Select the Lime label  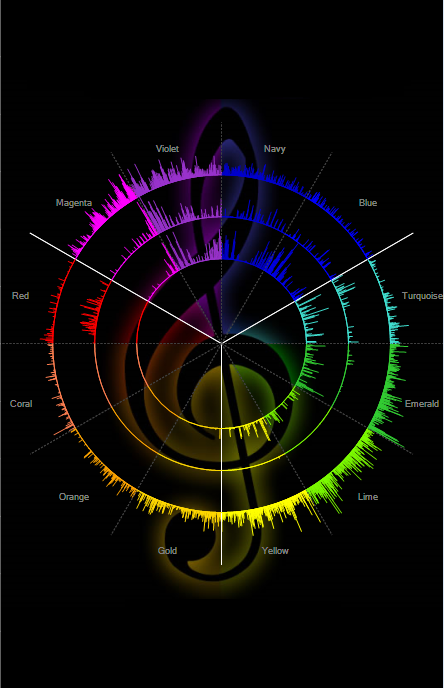(x=368, y=497)
